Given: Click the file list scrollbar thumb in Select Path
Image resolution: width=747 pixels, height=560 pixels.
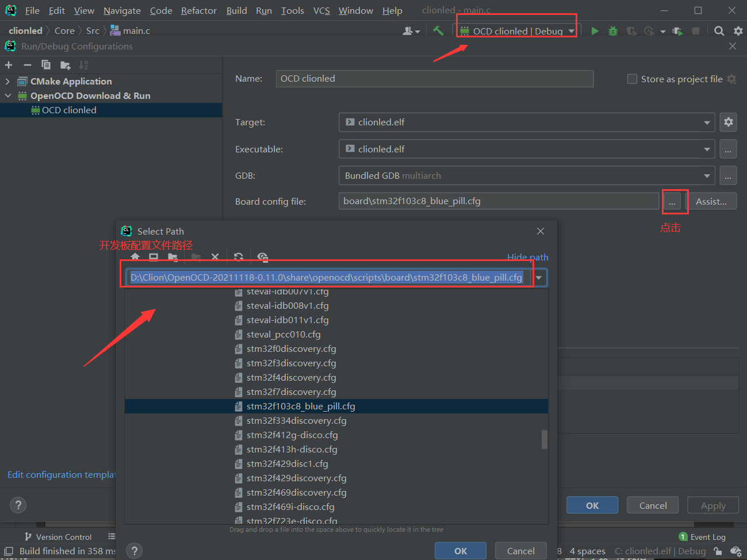Looking at the screenshot, I should [544, 439].
